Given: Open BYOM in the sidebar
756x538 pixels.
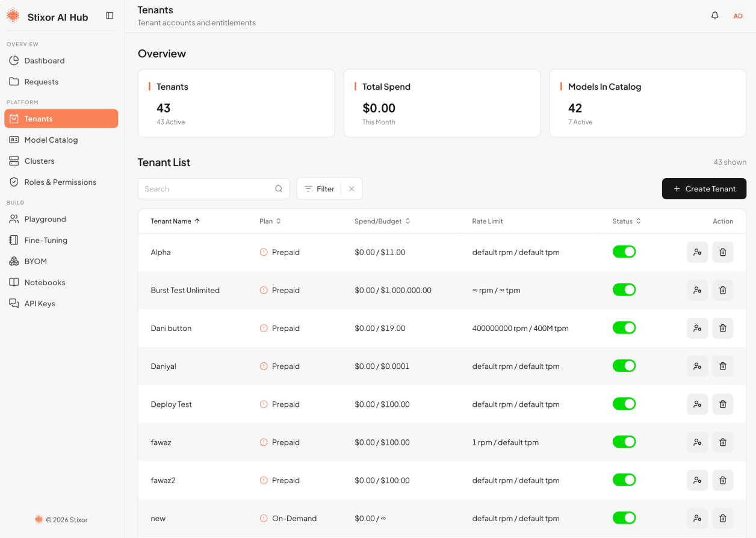Looking at the screenshot, I should [x=61, y=261].
